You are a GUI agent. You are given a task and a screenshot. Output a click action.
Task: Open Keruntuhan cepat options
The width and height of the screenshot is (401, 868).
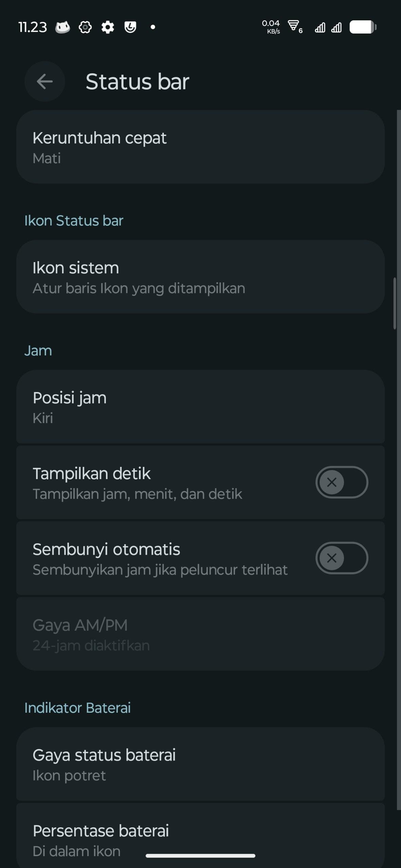[200, 147]
